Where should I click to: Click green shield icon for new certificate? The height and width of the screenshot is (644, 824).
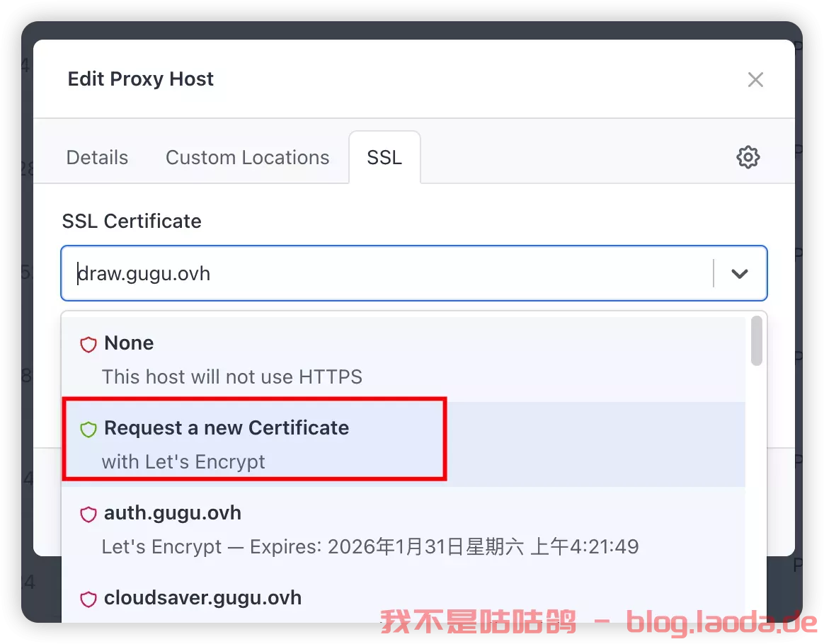(x=88, y=430)
